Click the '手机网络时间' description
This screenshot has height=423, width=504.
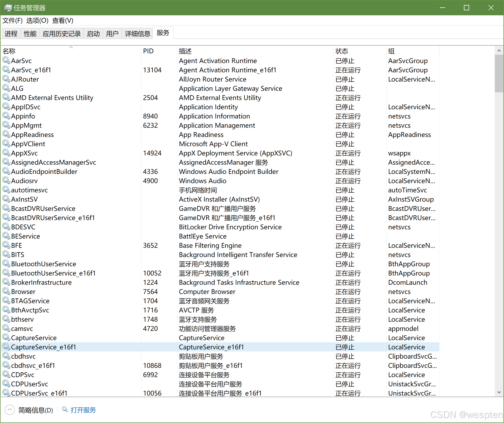pos(198,190)
